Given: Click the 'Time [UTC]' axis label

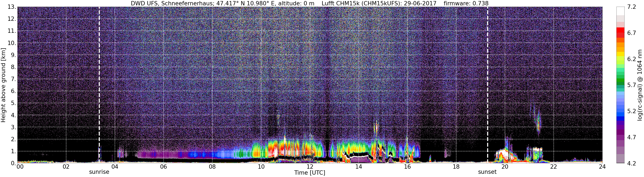Looking at the screenshot, I should coord(310,172).
